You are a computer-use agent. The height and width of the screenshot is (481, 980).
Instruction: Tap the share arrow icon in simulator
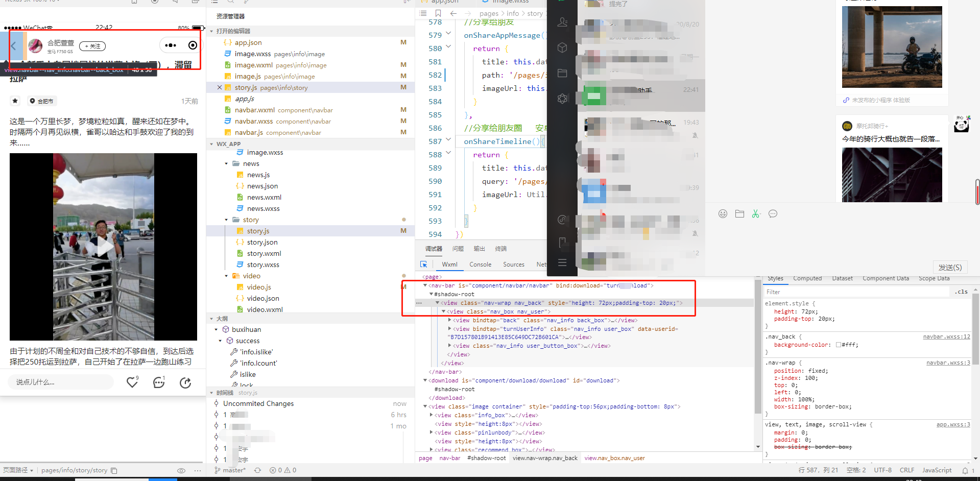click(185, 382)
